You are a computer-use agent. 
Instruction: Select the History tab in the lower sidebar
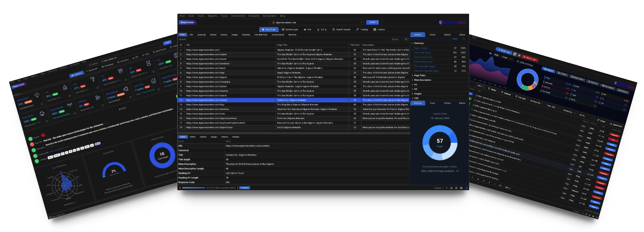[447, 103]
